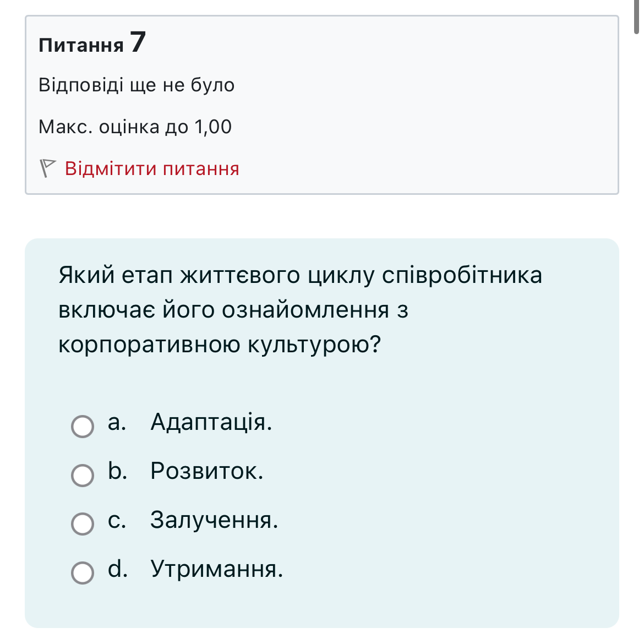
Task: Select the radio button for option d
Action: tap(83, 572)
